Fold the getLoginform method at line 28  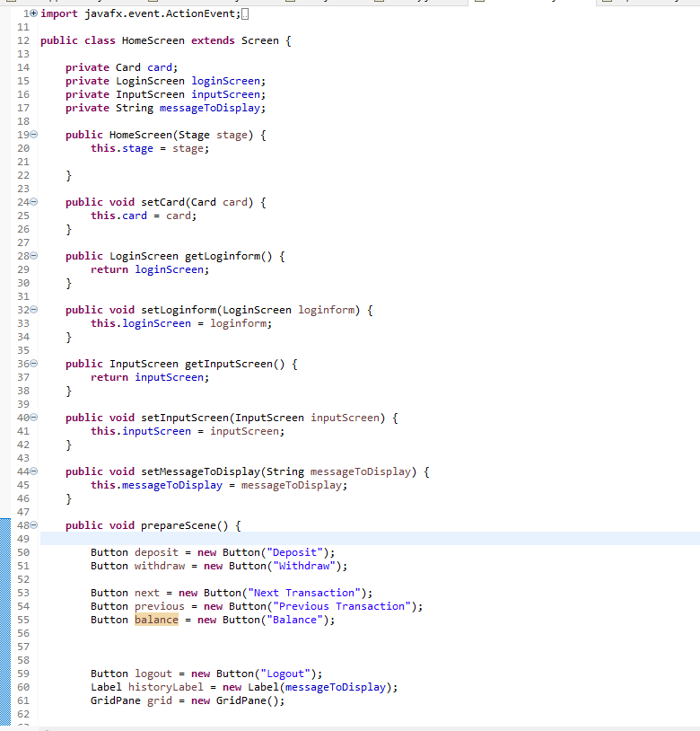(x=34, y=256)
